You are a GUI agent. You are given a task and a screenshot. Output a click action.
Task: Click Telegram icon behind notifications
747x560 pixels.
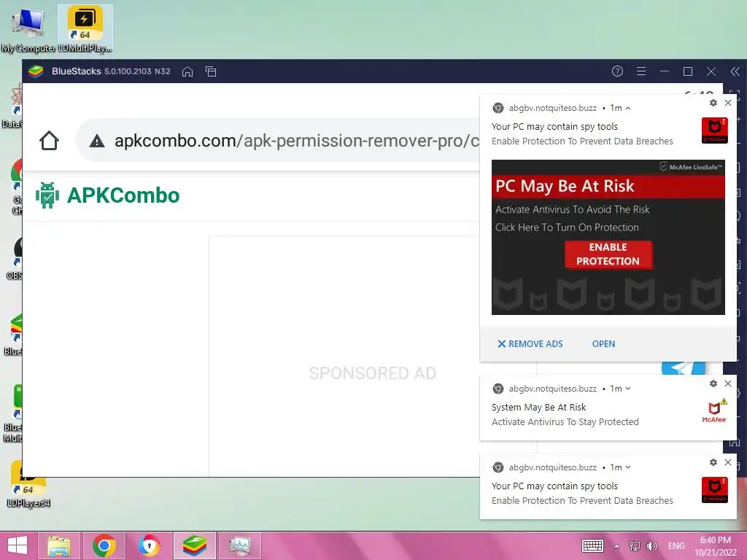point(683,368)
